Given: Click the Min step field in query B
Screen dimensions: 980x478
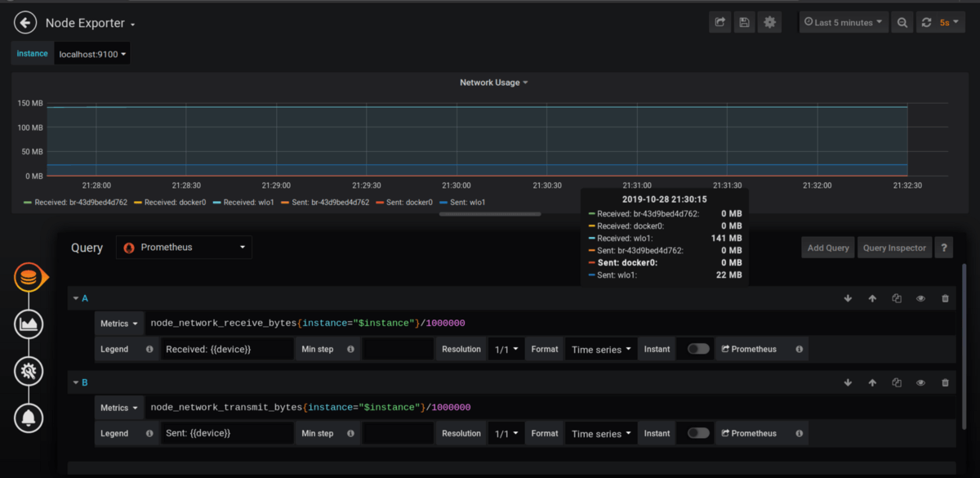Looking at the screenshot, I should point(398,433).
